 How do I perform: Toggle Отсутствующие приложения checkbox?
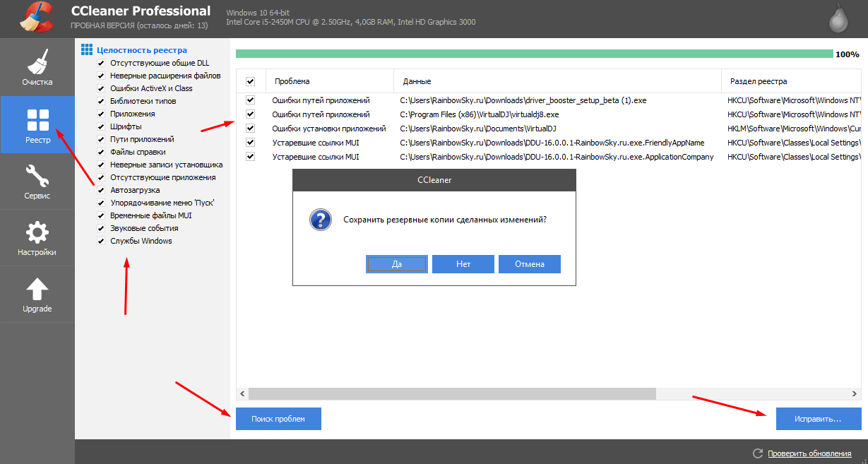[101, 177]
